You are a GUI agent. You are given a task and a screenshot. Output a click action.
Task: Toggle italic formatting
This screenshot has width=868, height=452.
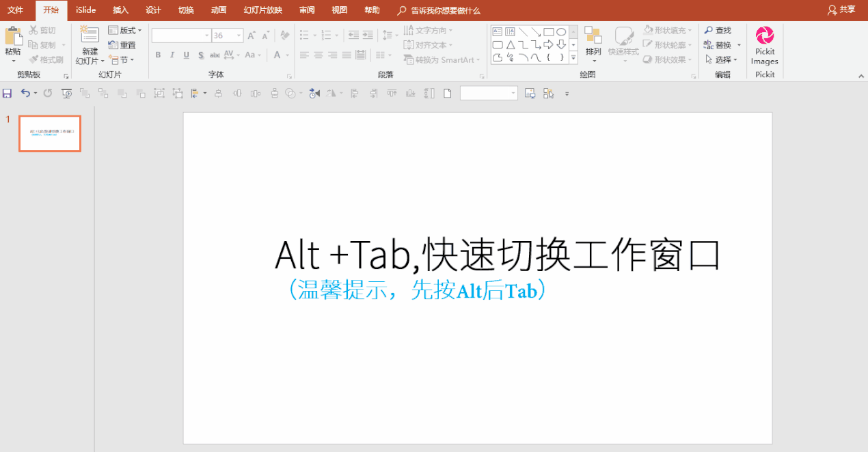(172, 55)
